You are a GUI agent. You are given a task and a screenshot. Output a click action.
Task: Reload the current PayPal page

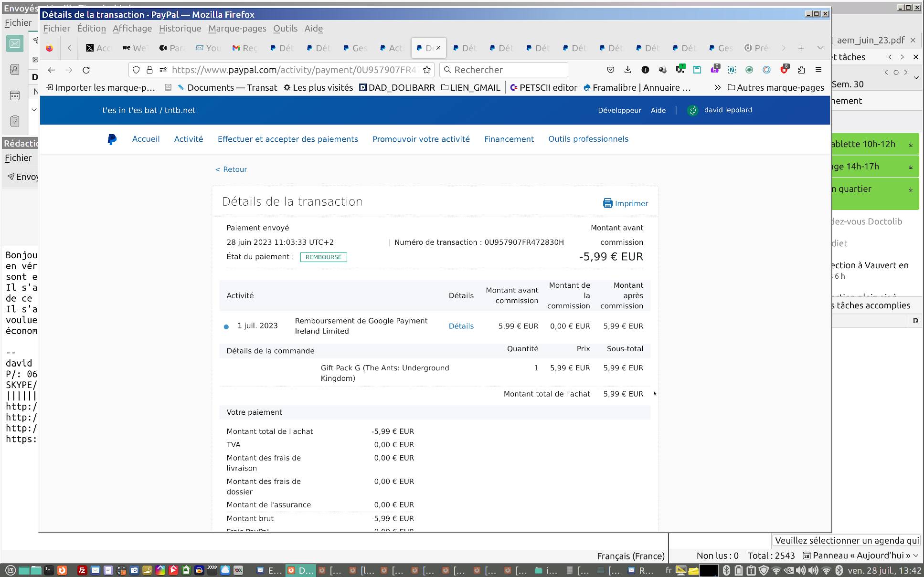click(86, 70)
